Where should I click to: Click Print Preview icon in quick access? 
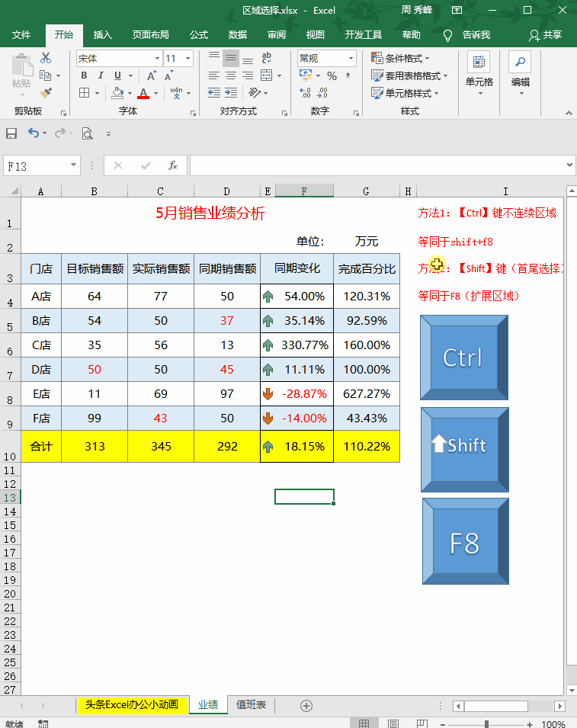(x=87, y=133)
